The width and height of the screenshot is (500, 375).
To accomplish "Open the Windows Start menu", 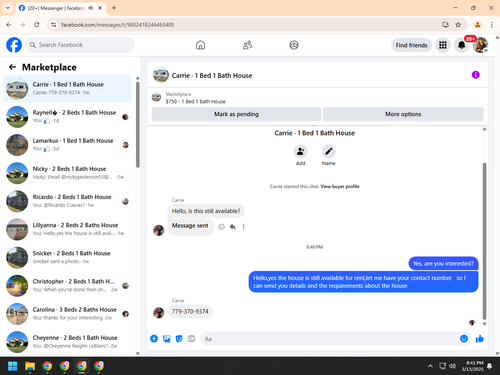I will point(13,366).
